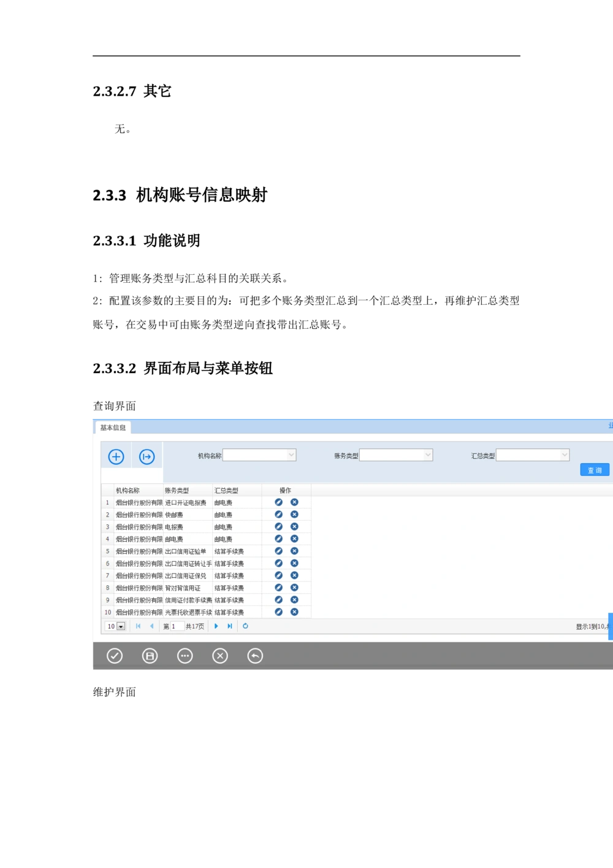Go to the next page arrow
This screenshot has height=868, width=613.
pos(216,626)
